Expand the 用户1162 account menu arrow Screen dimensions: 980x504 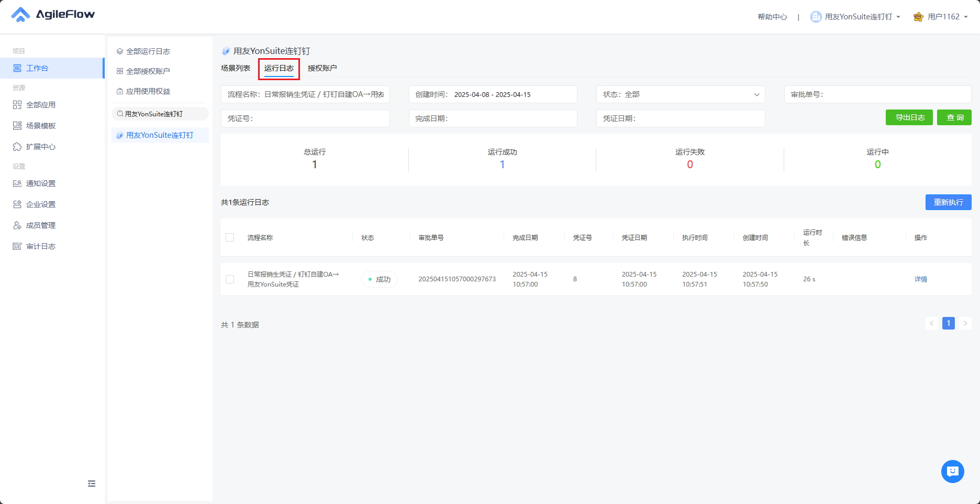click(x=966, y=17)
